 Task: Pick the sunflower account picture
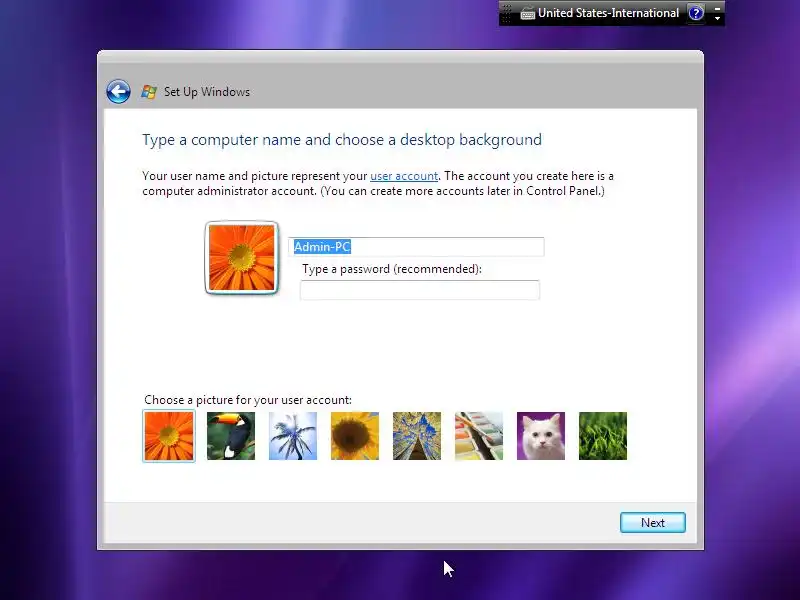pyautogui.click(x=355, y=436)
